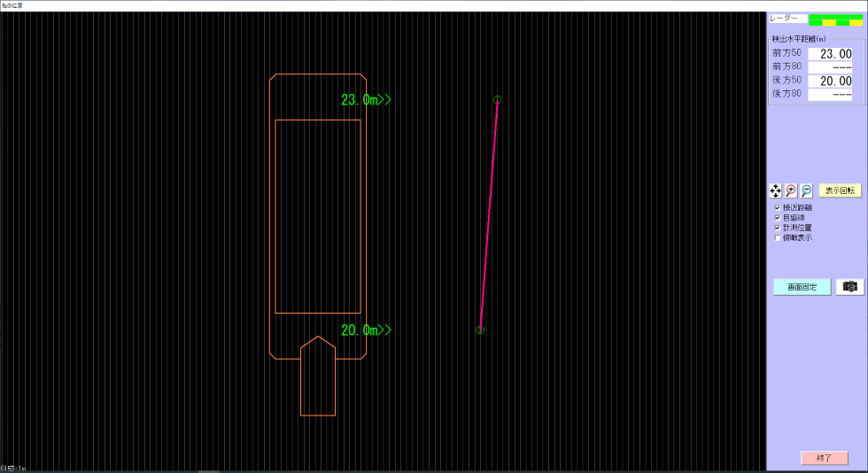Click the radar status color indicator grid

pos(836,20)
